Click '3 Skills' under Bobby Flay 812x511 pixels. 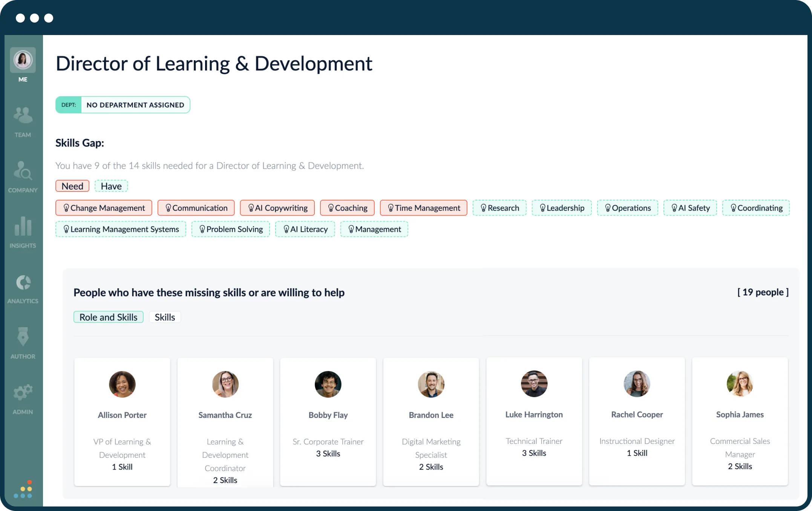click(x=328, y=454)
